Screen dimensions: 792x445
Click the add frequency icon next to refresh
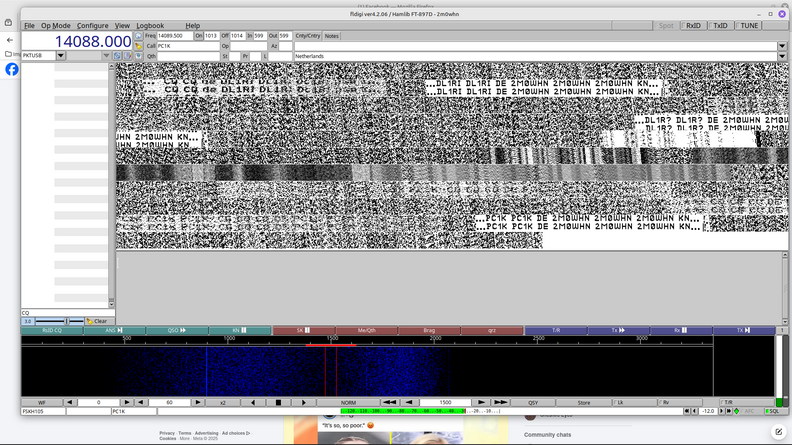(x=127, y=56)
